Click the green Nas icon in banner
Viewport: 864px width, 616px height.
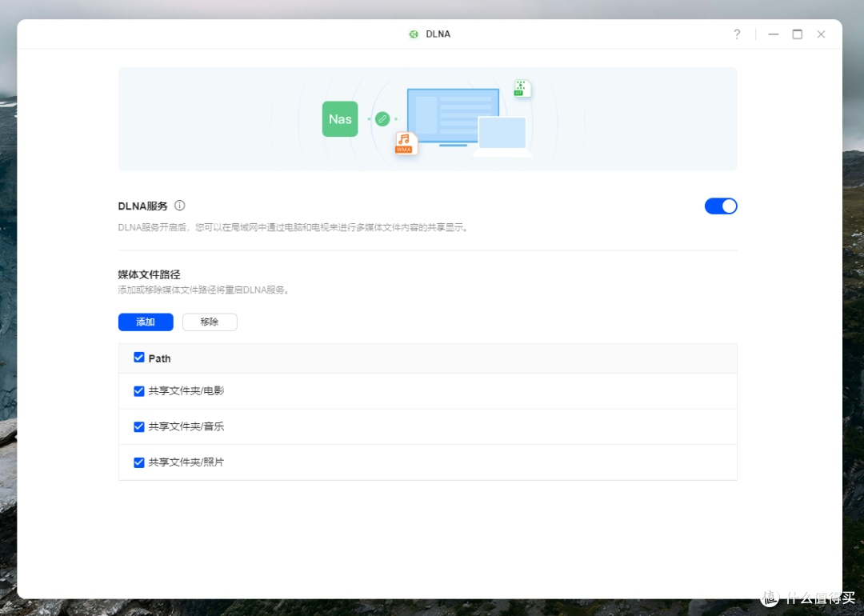340,119
